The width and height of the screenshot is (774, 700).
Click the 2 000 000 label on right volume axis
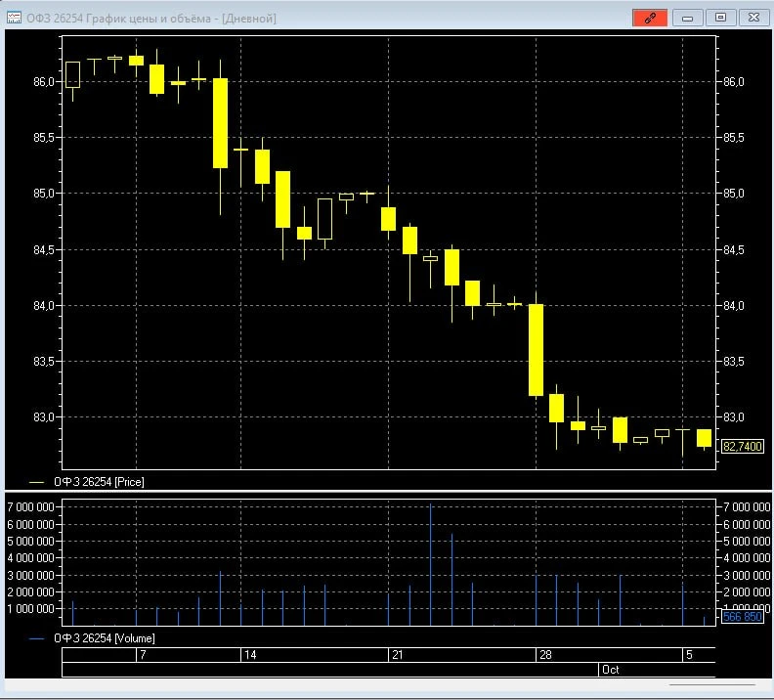click(x=747, y=592)
